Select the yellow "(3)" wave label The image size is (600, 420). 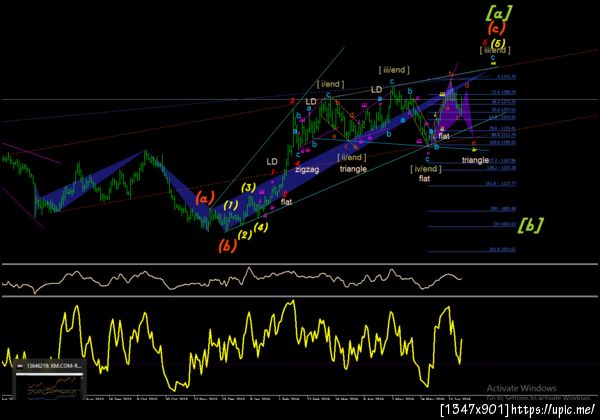248,187
